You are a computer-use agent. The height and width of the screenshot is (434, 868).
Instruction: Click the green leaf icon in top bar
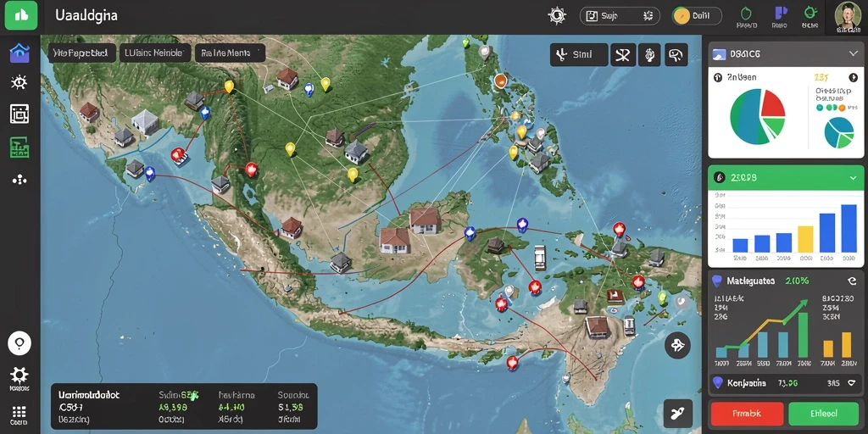click(x=746, y=12)
